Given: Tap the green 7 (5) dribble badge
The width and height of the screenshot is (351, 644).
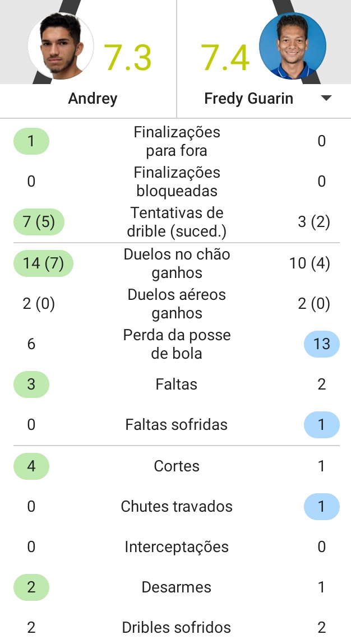Looking at the screenshot, I should point(39,222).
